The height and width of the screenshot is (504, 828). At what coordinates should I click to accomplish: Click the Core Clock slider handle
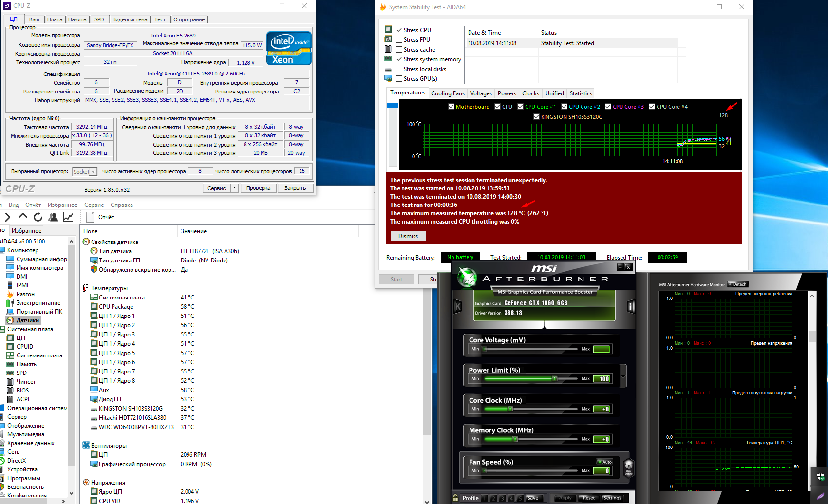coord(510,409)
